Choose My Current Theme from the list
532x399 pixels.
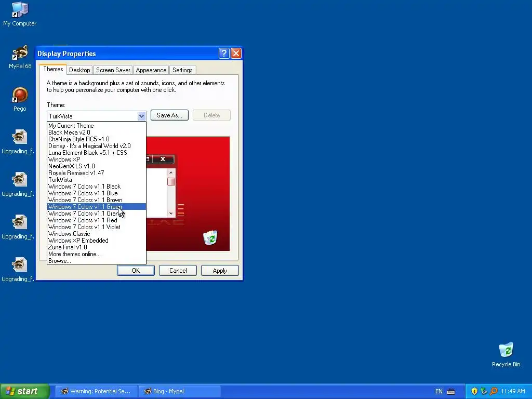[96, 126]
